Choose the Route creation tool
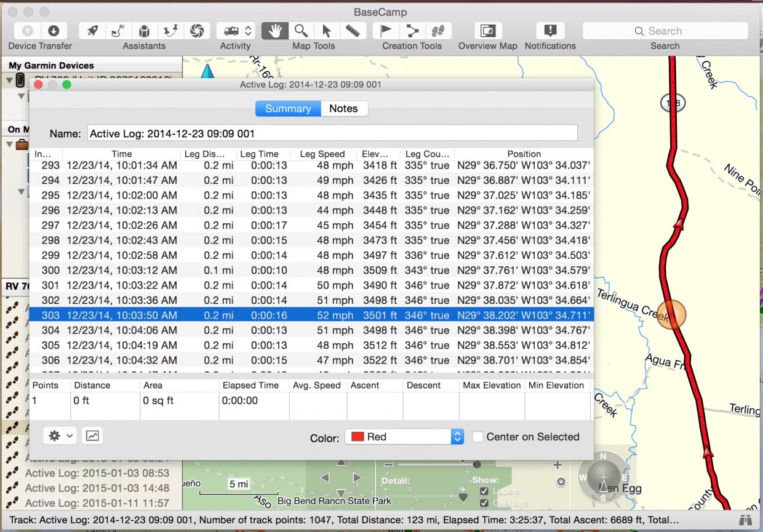Viewport: 763px width, 532px height. click(412, 31)
